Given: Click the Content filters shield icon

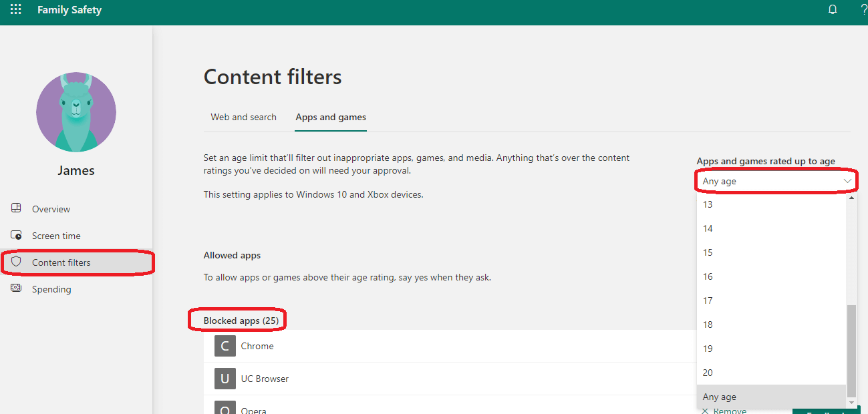Looking at the screenshot, I should [17, 262].
